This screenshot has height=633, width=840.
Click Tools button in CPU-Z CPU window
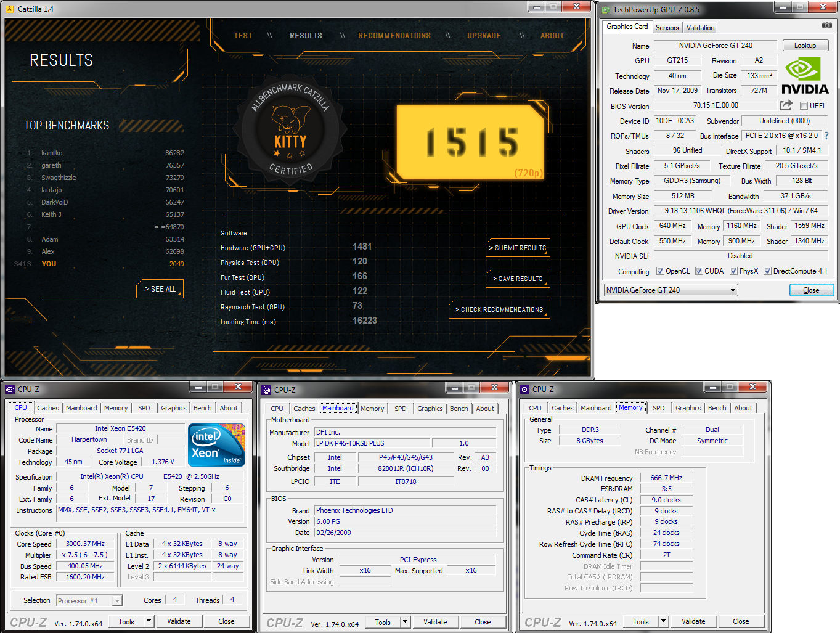click(x=126, y=621)
